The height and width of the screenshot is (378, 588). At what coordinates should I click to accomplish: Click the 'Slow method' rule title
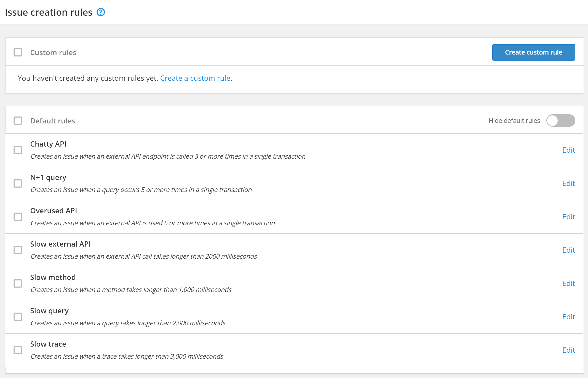pos(53,277)
